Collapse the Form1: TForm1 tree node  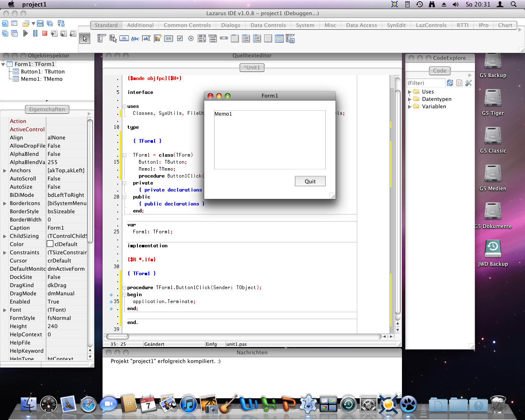click(x=3, y=64)
